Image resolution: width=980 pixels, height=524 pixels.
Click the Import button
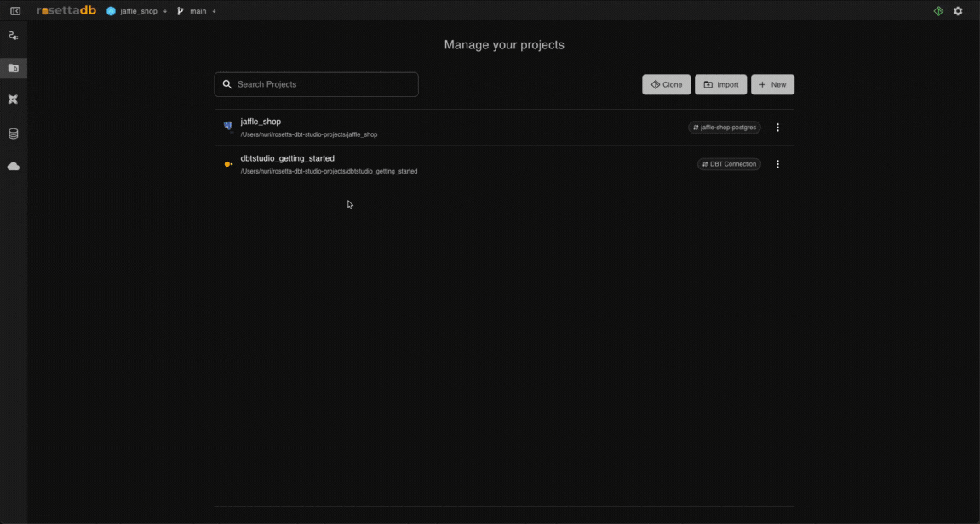click(720, 84)
